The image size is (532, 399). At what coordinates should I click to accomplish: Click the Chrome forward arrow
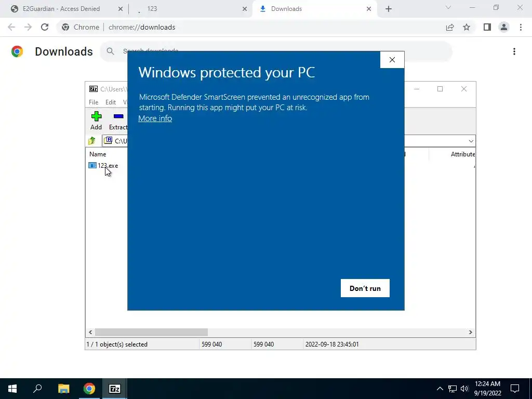click(x=28, y=27)
